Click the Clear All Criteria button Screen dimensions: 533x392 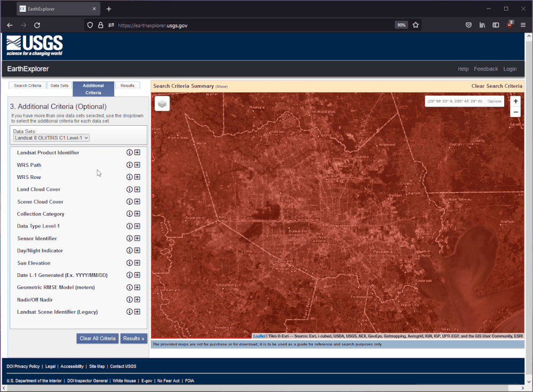pyautogui.click(x=98, y=338)
